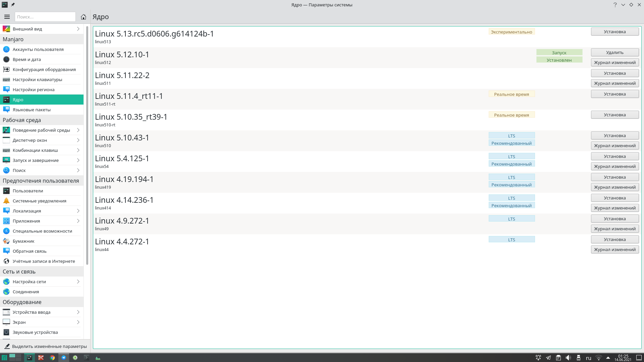Screen dimensions: 644x362
Task: Open Настройки региона module
Action: (42, 89)
